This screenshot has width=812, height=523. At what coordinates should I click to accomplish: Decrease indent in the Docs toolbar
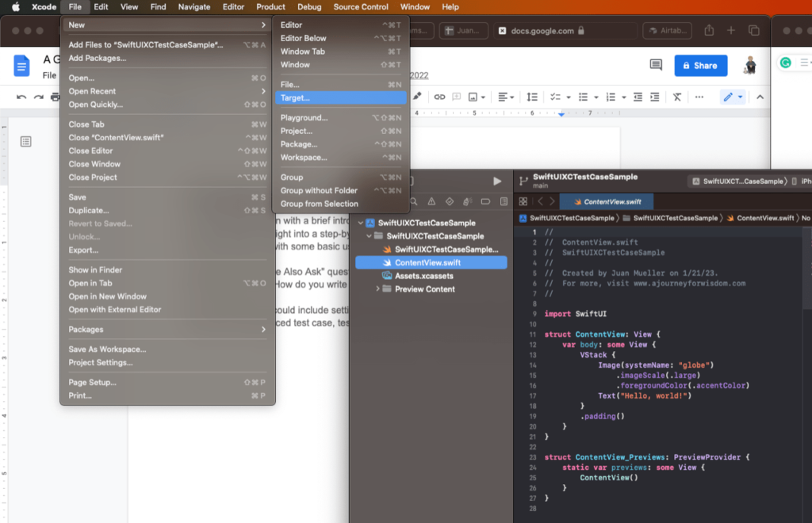[638, 97]
